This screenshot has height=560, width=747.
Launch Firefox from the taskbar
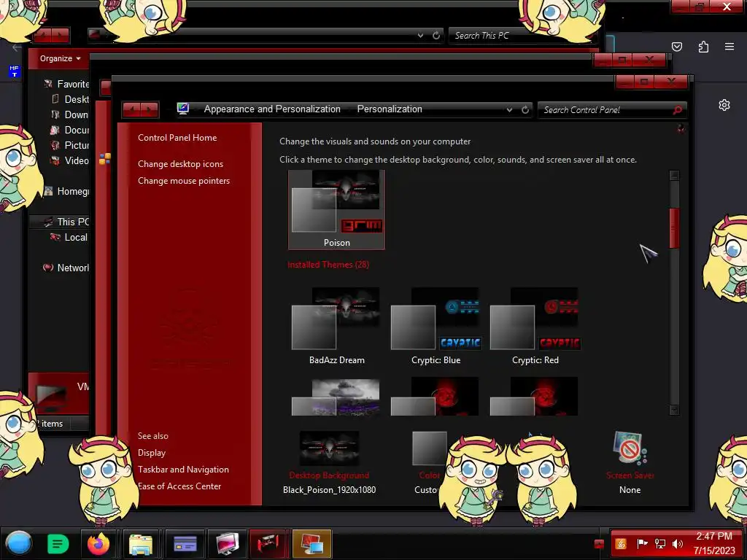click(98, 543)
